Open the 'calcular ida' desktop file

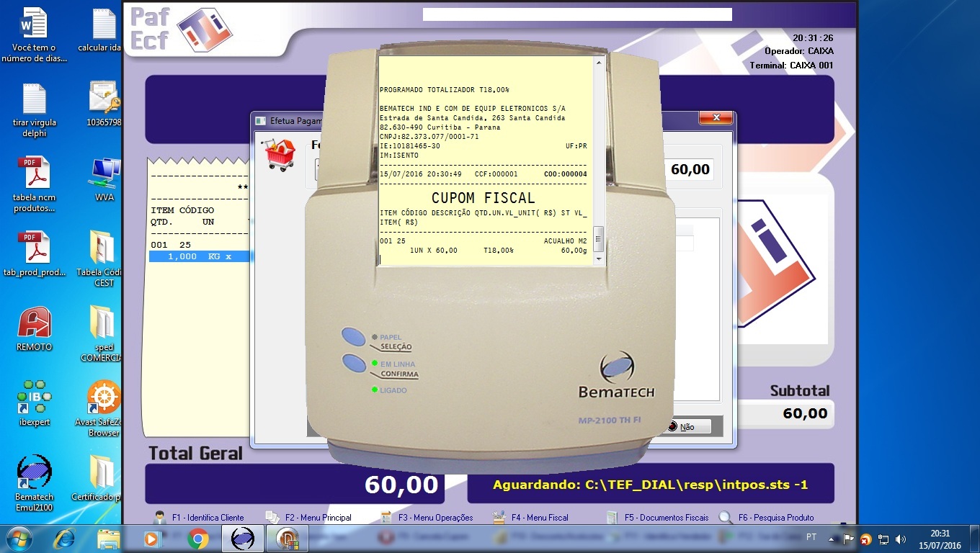pos(99,30)
